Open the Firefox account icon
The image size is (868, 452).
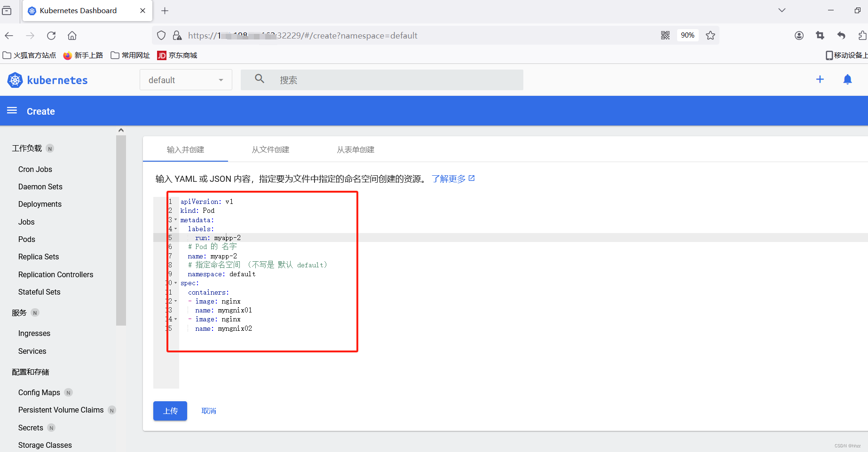pos(799,36)
